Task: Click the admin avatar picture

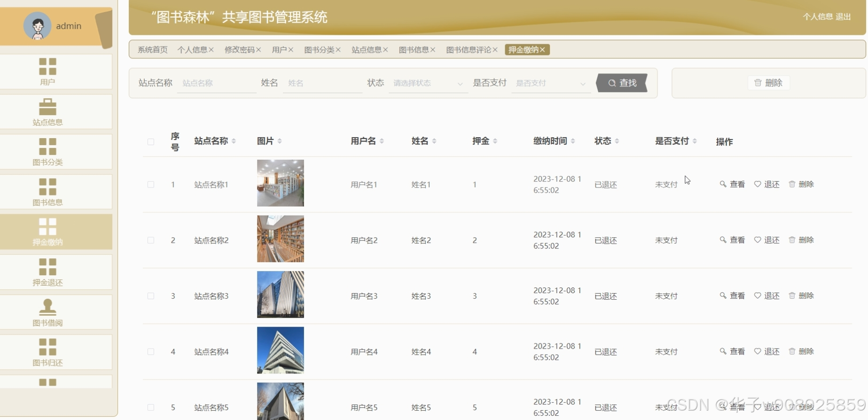Action: [37, 26]
